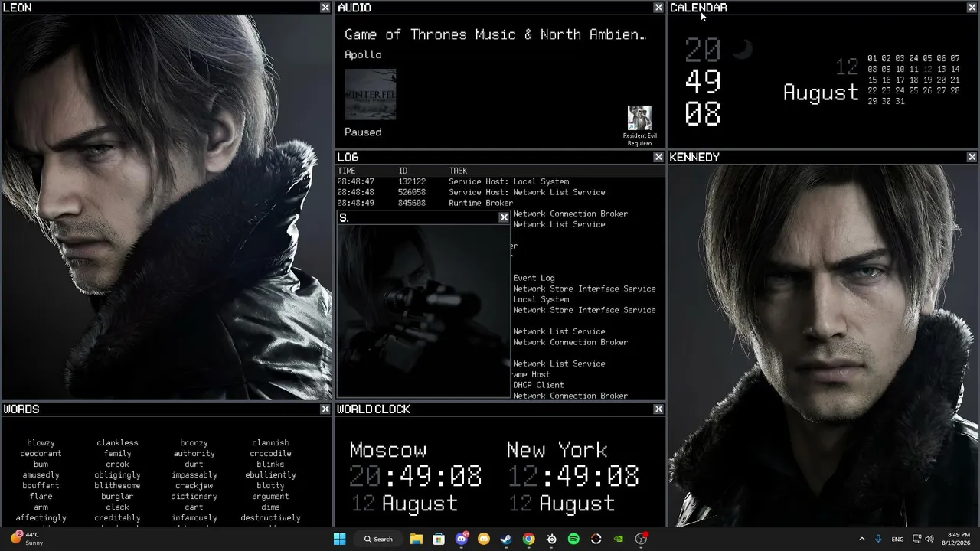The width and height of the screenshot is (980, 551).
Task: Click the word 'dictionary' in Words panel
Action: click(194, 496)
